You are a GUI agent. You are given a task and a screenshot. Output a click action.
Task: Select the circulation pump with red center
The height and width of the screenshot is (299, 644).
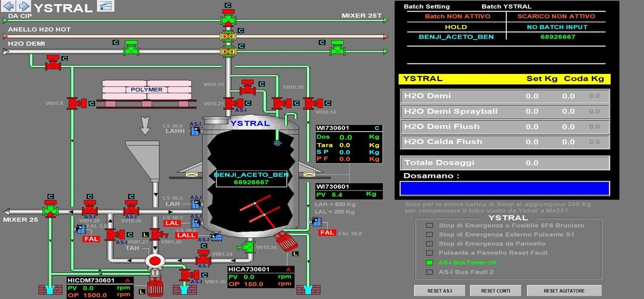(x=154, y=260)
